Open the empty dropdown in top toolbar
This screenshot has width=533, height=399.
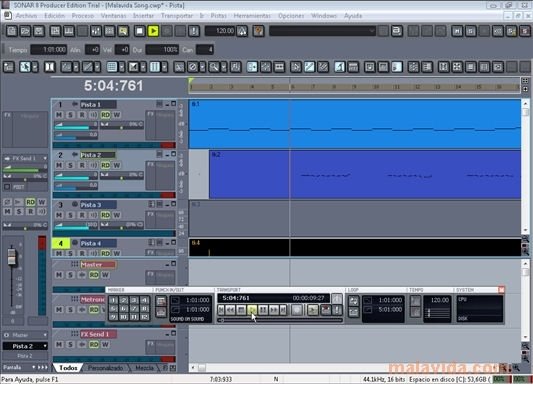tap(322, 31)
